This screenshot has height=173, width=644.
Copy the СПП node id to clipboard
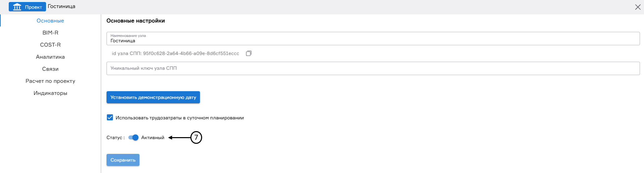[x=248, y=53]
